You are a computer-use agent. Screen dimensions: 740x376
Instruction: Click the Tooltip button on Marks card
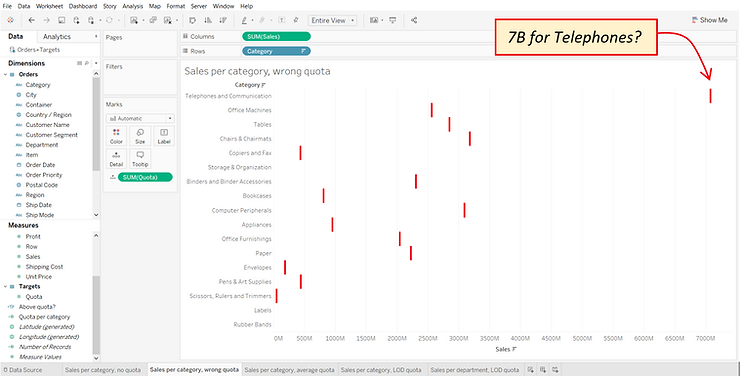click(140, 159)
